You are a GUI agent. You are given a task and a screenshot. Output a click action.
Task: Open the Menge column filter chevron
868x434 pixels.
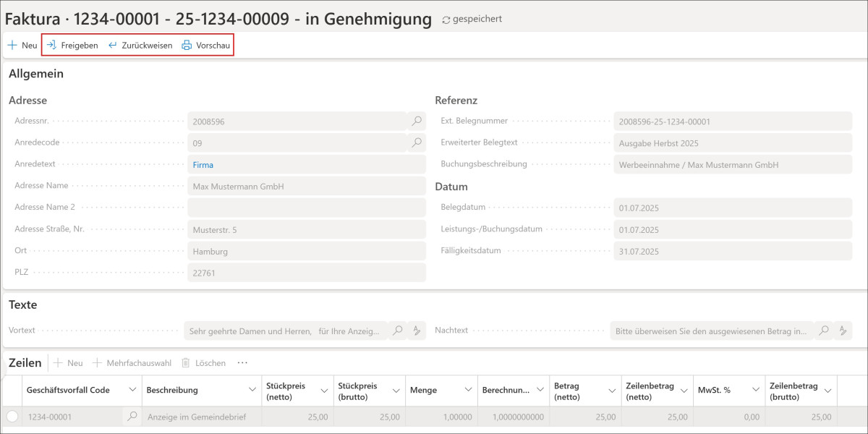[468, 390]
